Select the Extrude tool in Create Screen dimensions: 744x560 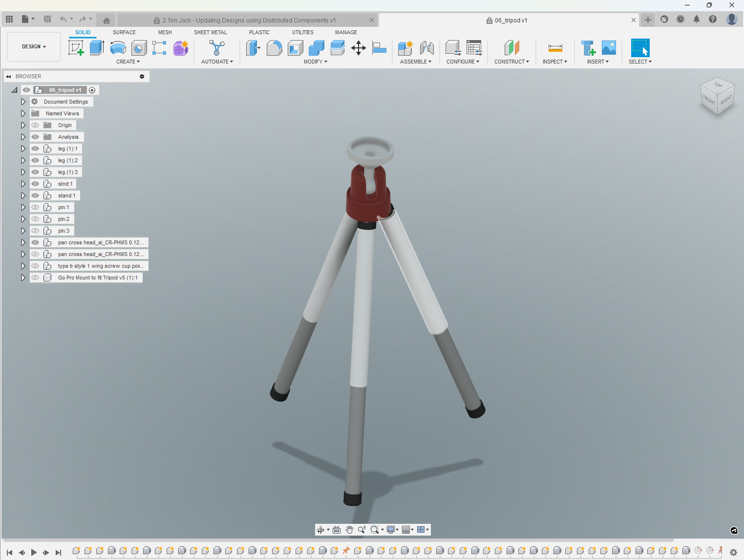tap(97, 48)
